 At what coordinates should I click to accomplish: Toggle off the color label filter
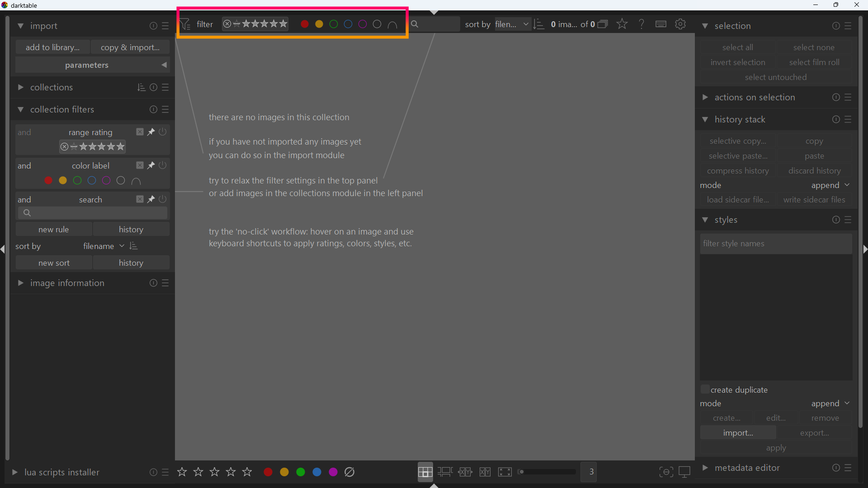(x=163, y=165)
